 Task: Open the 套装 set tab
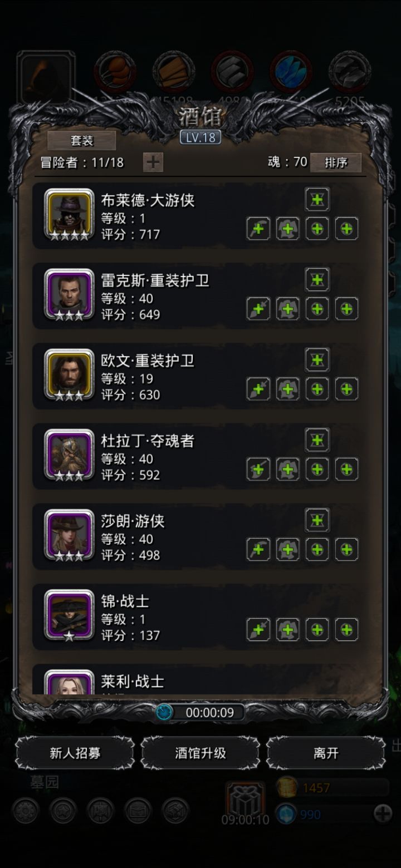coord(82,141)
